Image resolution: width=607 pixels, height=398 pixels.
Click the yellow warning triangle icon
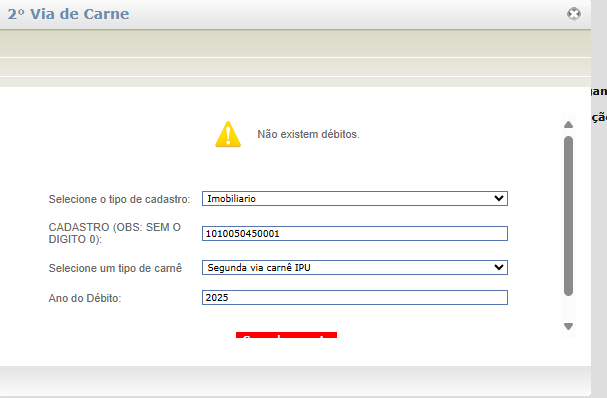tap(228, 134)
